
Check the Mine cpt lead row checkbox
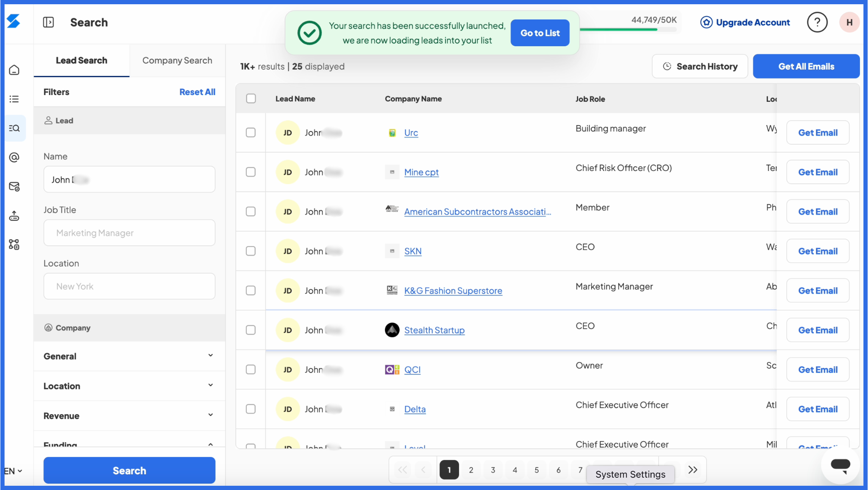click(251, 172)
